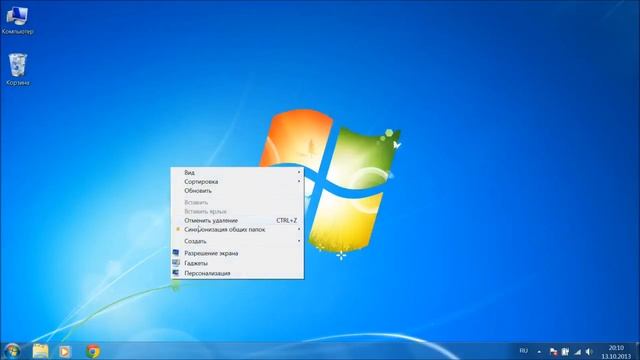The image size is (640, 360).
Task: Open the Создать submenu
Action: tap(237, 241)
